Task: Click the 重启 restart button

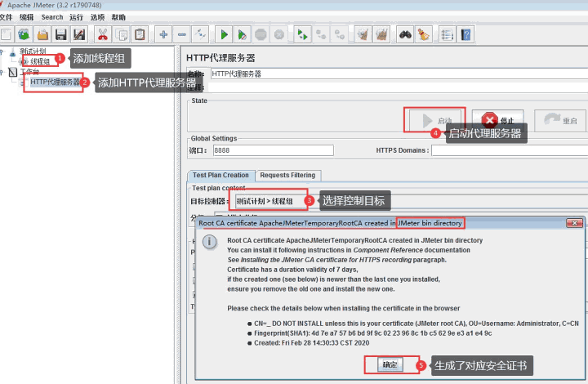Action: [560, 120]
